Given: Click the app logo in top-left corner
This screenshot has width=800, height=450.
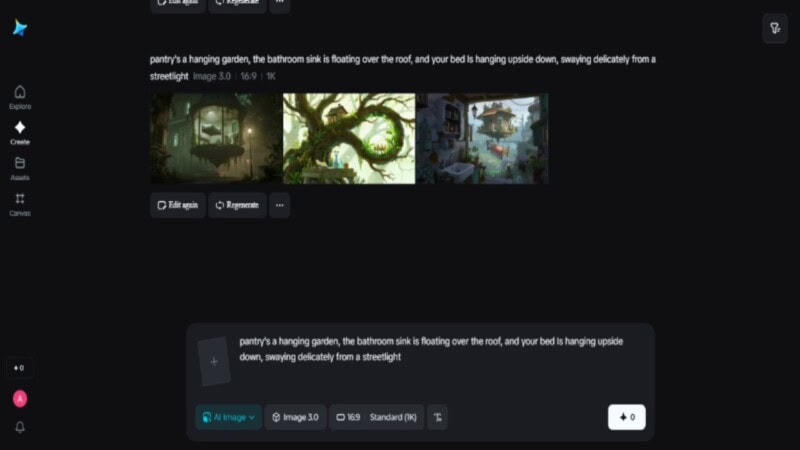Looking at the screenshot, I should 20,28.
